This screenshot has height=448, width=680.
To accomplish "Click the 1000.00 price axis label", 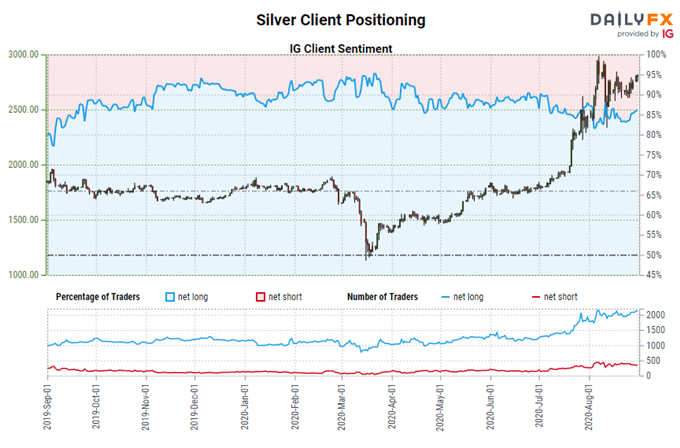I will [23, 275].
